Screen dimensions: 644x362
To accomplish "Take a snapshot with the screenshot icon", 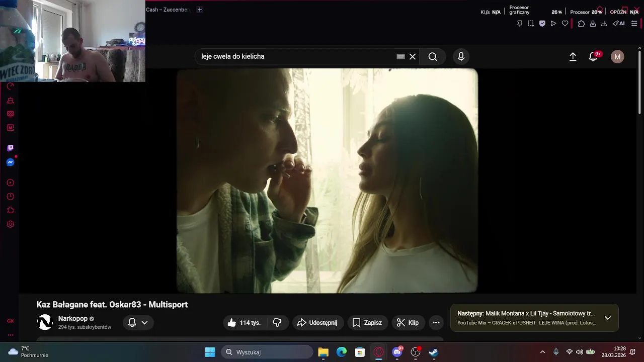I will pos(531,23).
